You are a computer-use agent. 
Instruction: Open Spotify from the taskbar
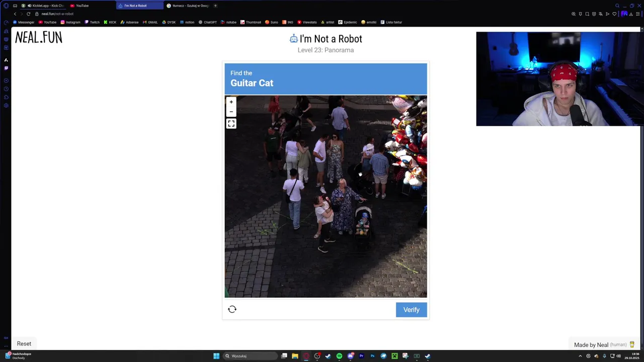[339, 356]
